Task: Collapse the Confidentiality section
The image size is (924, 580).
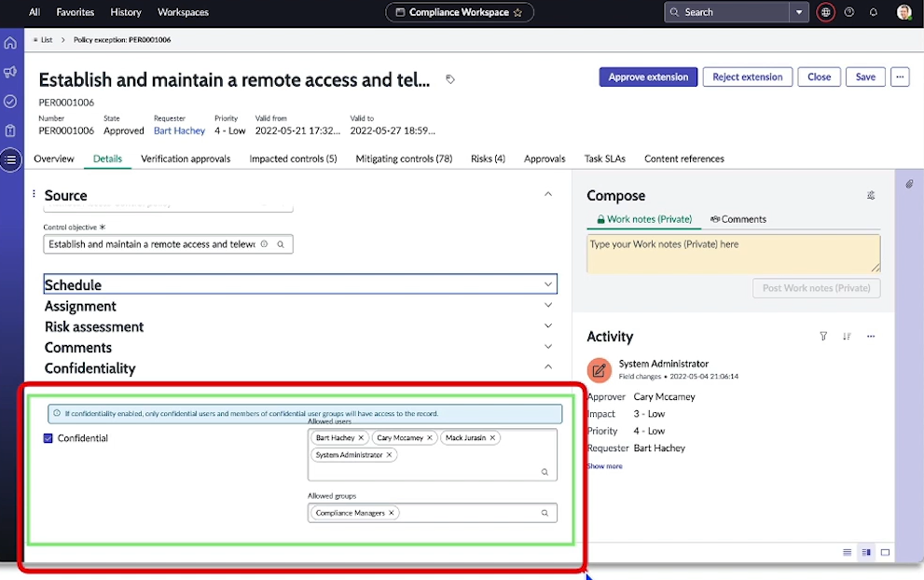Action: (548, 367)
